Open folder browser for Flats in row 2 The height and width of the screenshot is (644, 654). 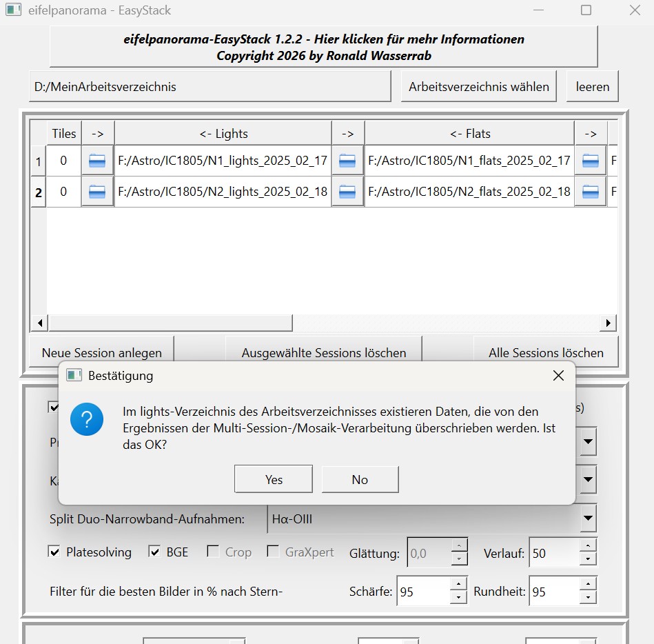click(347, 192)
